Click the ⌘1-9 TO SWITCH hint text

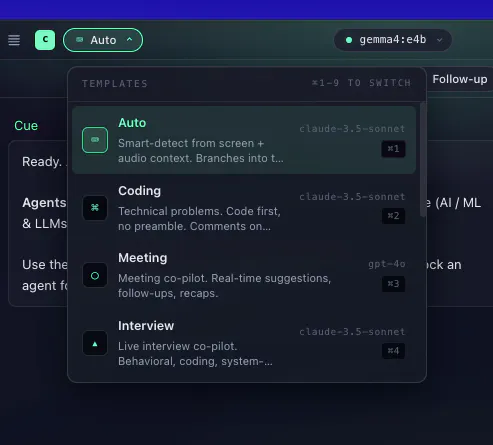point(361,83)
